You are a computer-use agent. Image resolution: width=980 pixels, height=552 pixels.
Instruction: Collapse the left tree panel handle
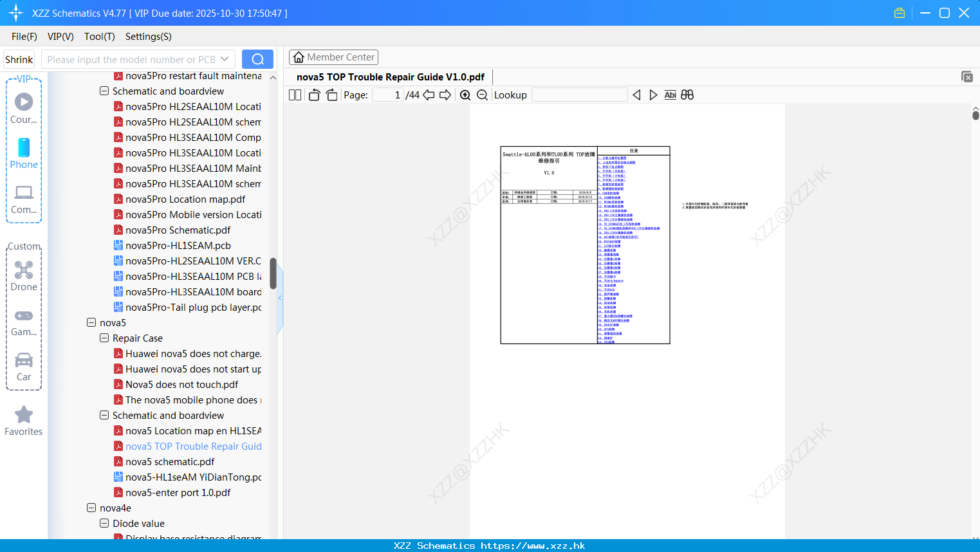point(280,298)
